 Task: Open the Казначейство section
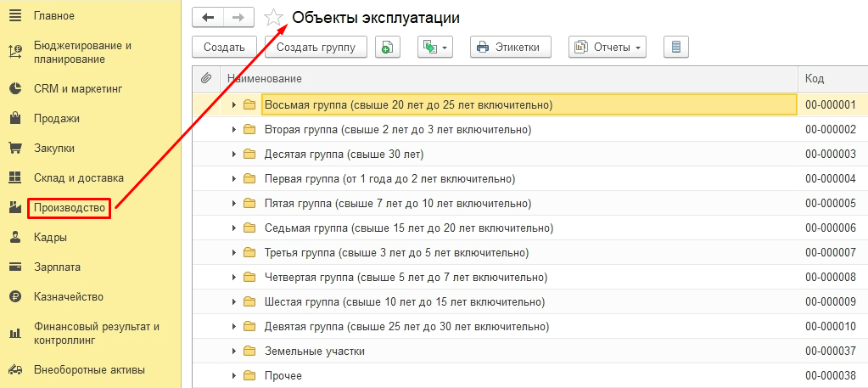pyautogui.click(x=69, y=297)
